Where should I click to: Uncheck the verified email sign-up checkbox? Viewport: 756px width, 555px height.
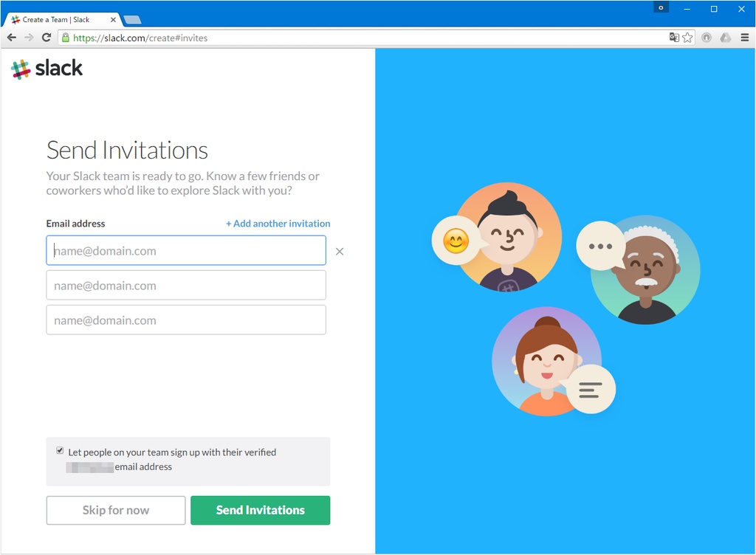pyautogui.click(x=60, y=450)
